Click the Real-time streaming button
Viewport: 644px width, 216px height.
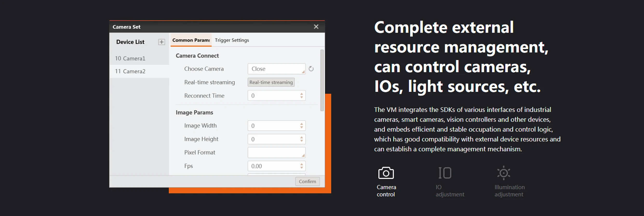click(x=271, y=82)
